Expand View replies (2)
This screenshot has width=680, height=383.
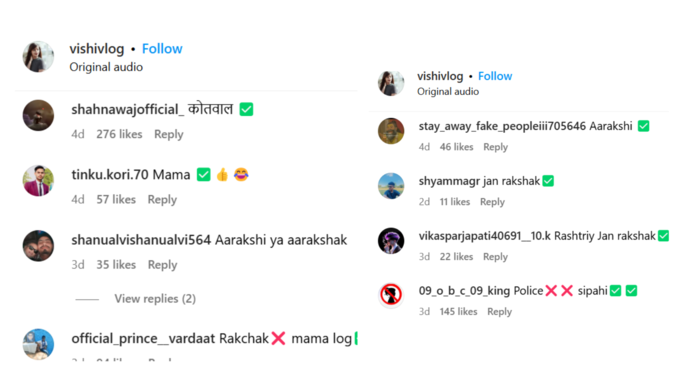(155, 299)
